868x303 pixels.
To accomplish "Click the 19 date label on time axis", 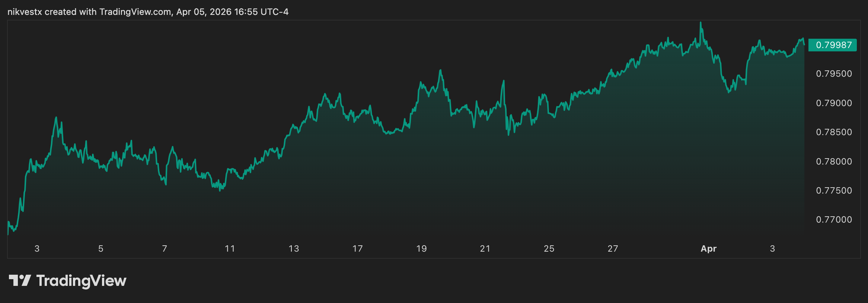I will [x=421, y=249].
